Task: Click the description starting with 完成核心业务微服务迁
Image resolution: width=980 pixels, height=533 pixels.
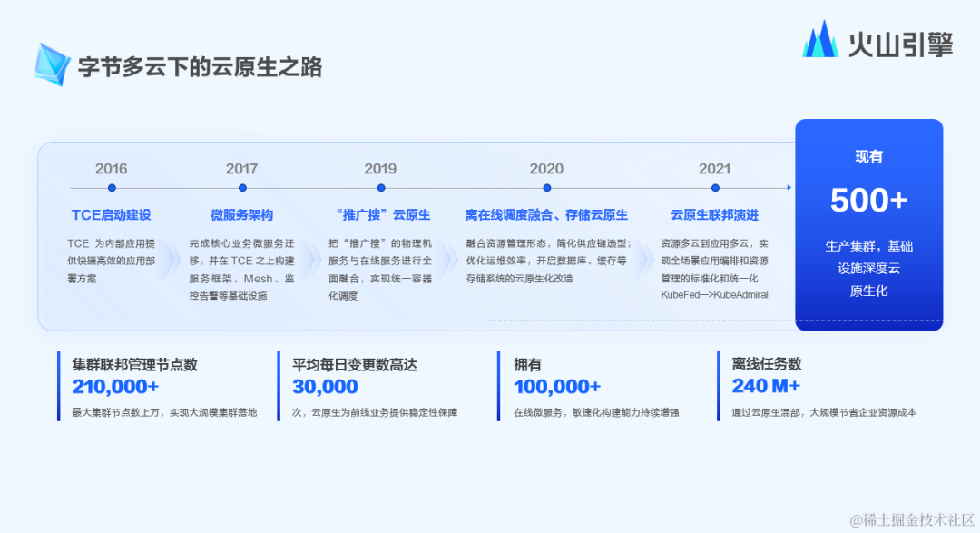Action: click(242, 270)
